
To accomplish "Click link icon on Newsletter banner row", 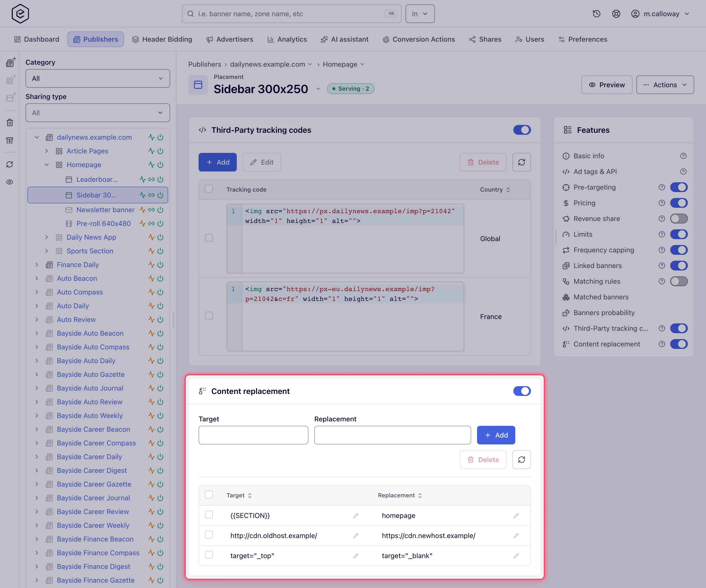I will coord(152,210).
